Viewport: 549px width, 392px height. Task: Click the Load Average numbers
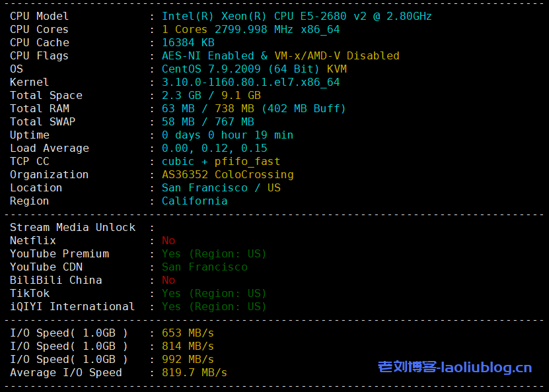214,148
